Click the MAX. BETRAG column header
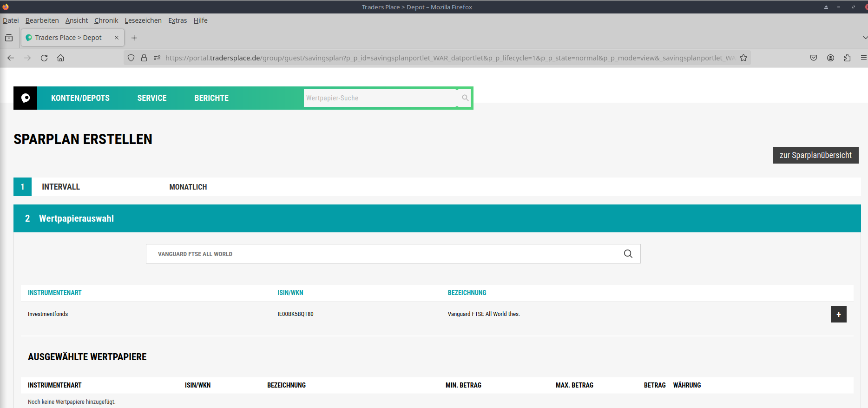Viewport: 868px width, 408px height. (574, 385)
